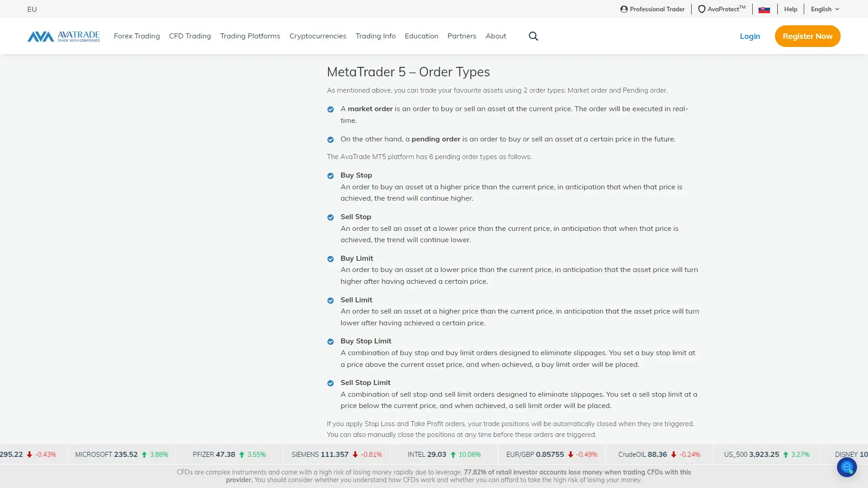This screenshot has width=868, height=488.
Task: Click the CrudeOIL 88.36 ticker entry
Action: click(659, 455)
